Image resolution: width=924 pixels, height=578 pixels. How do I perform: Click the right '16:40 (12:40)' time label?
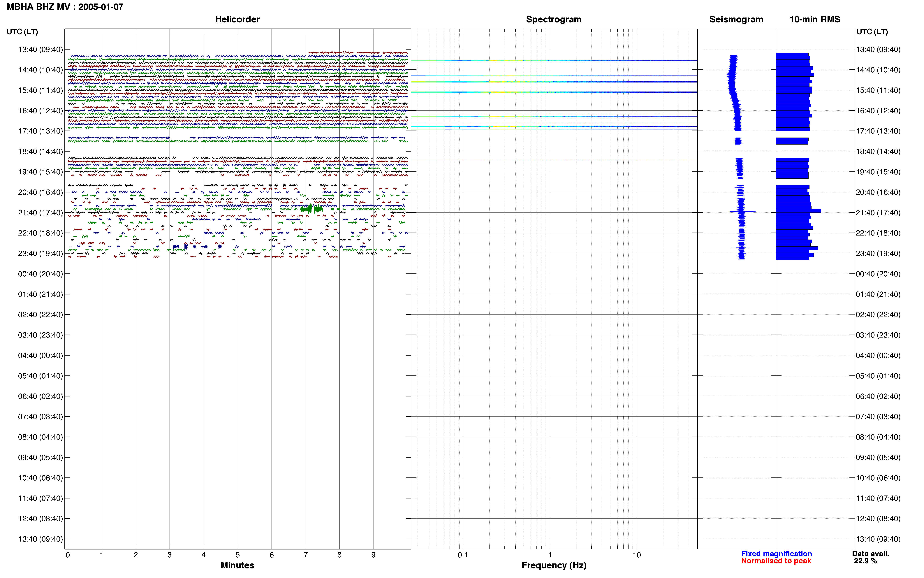878,111
